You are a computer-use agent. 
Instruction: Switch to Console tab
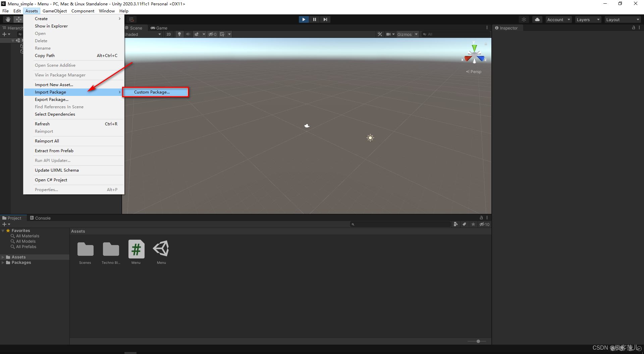(x=40, y=218)
